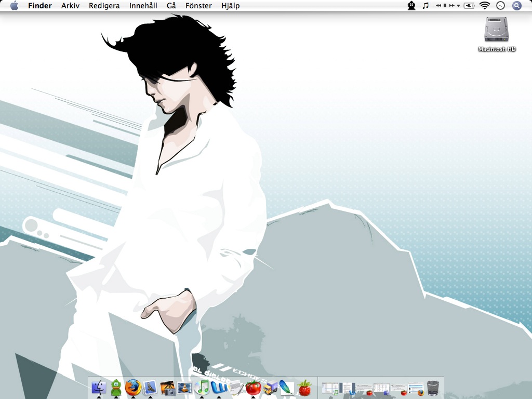
Task: Open Spotlight search
Action: coord(516,5)
